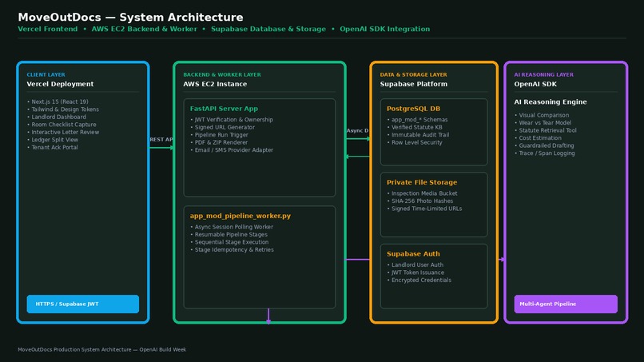
Task: Click 'Cost Estimation' bullet
Action: point(538,138)
